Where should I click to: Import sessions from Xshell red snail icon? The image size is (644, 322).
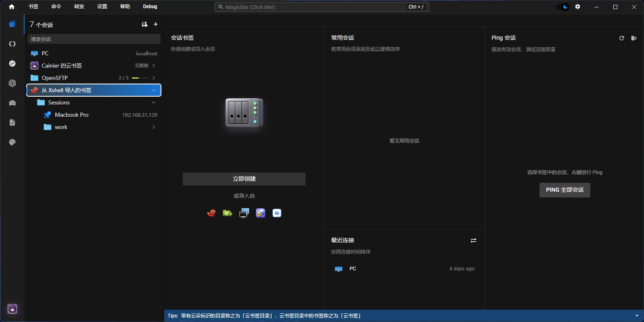[x=211, y=213]
